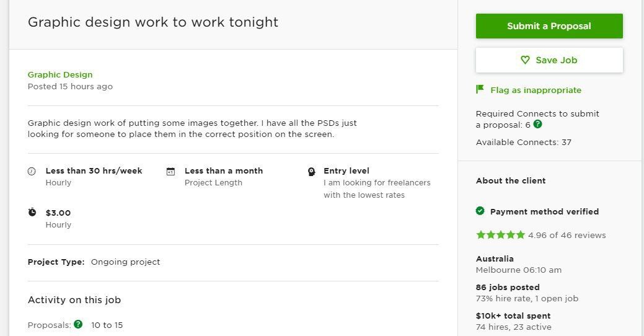Click the 86 jobs posted text

[508, 287]
